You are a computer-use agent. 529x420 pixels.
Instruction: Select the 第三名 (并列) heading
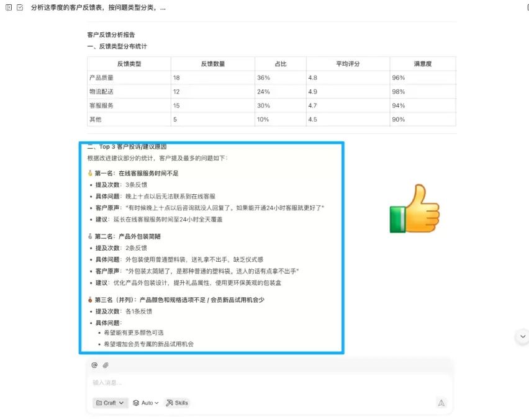click(176, 300)
